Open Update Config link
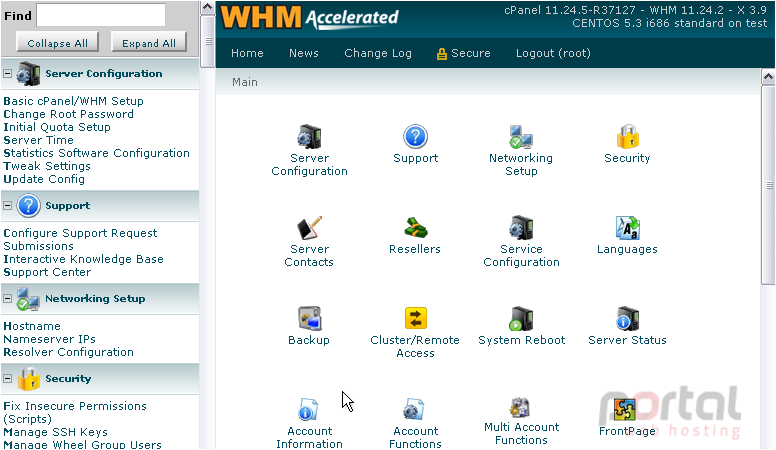The image size is (776, 450). pyautogui.click(x=44, y=179)
